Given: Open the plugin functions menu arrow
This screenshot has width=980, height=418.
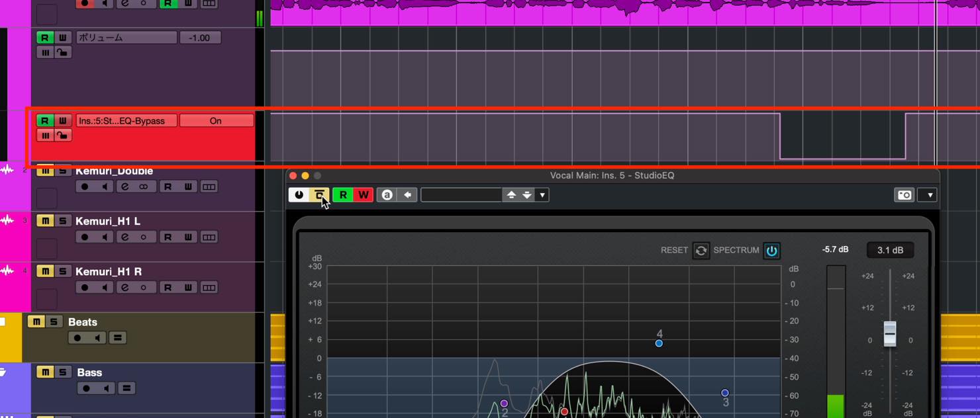Looking at the screenshot, I should [930, 194].
